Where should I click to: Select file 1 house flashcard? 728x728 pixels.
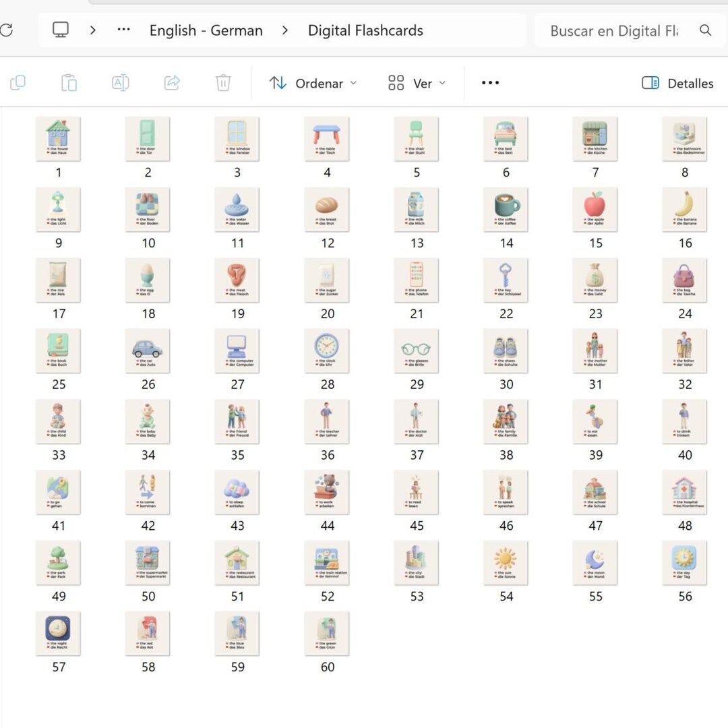coord(58,139)
